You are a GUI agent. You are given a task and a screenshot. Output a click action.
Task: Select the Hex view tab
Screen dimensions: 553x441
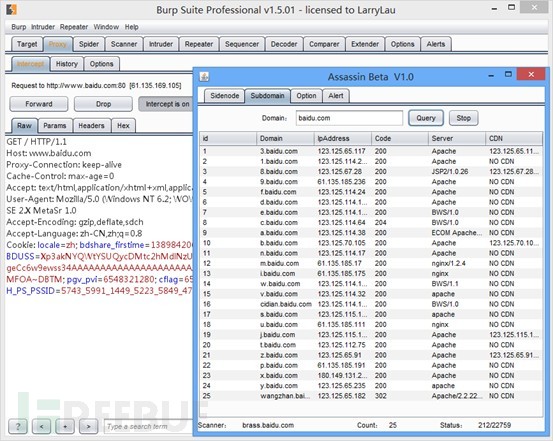[123, 126]
